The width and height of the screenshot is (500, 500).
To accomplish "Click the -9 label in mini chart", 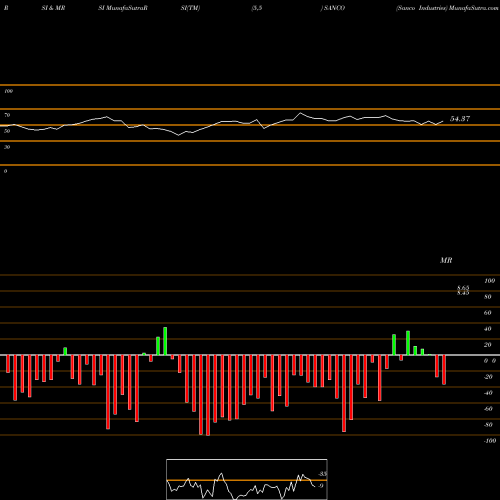I will tap(320, 486).
